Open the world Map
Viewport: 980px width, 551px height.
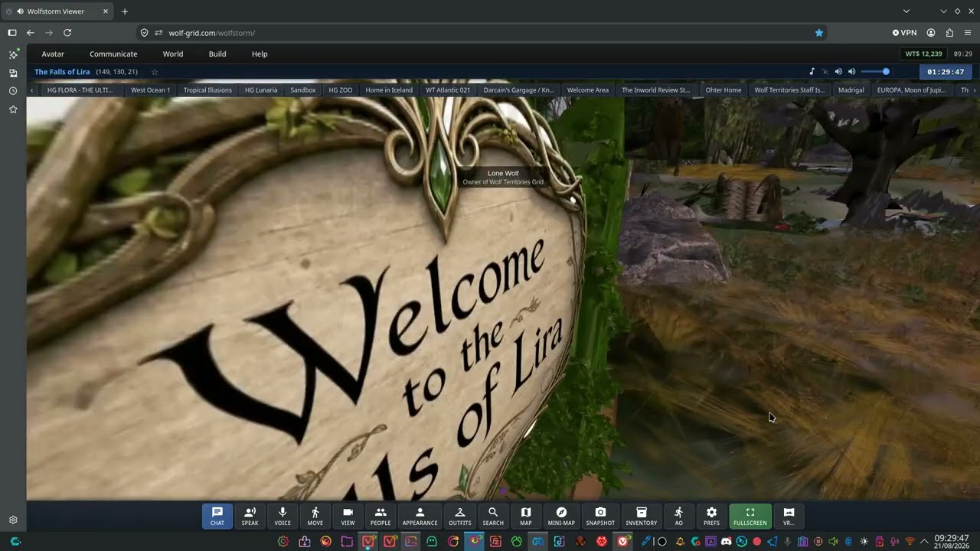point(526,516)
